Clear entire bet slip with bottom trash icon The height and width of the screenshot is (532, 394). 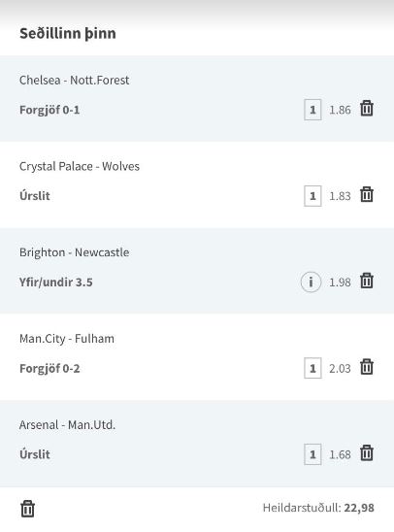[27, 509]
